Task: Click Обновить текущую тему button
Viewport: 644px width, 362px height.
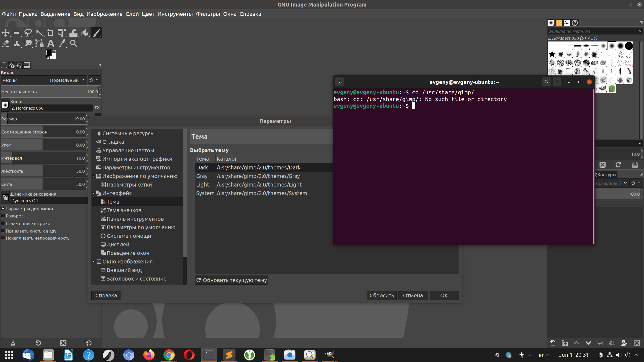Action: coord(231,280)
